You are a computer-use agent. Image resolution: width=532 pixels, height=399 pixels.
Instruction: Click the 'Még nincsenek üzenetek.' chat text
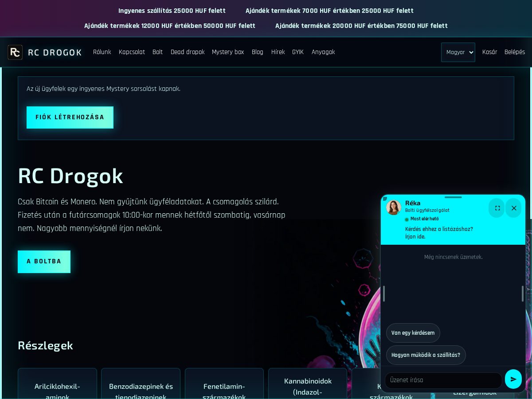(453, 257)
